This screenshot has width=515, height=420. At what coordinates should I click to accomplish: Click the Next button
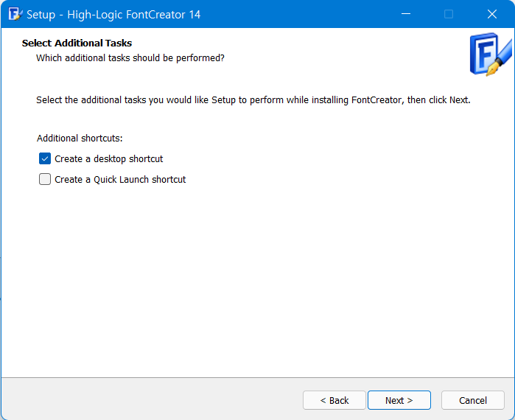[x=399, y=400]
